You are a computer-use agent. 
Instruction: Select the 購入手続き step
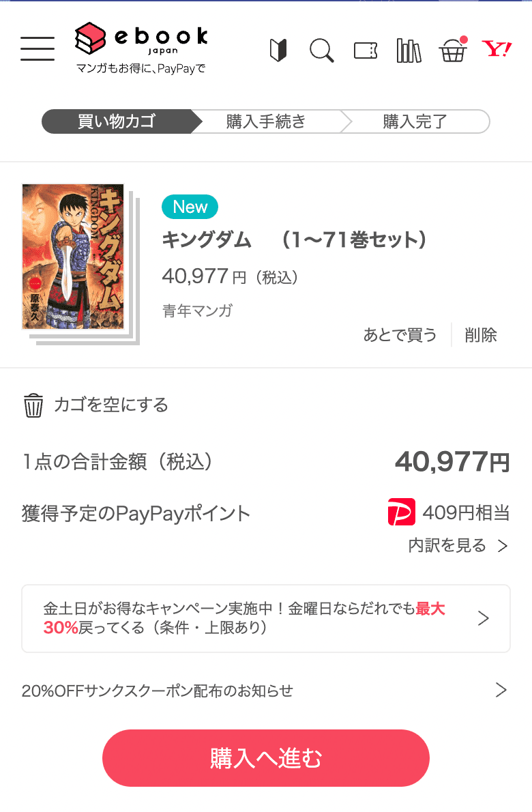click(x=266, y=122)
